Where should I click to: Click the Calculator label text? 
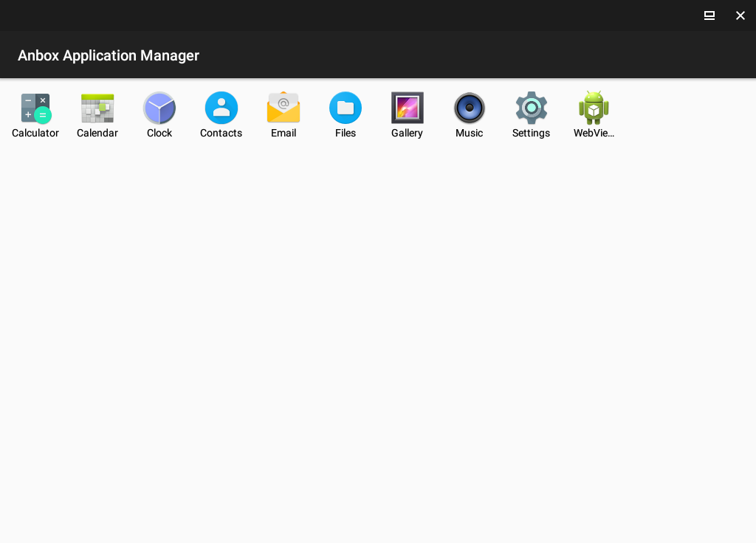pyautogui.click(x=35, y=133)
